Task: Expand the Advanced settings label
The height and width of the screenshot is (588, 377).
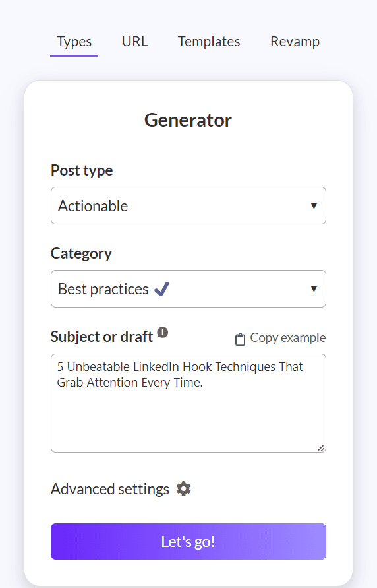Action: coord(110,489)
